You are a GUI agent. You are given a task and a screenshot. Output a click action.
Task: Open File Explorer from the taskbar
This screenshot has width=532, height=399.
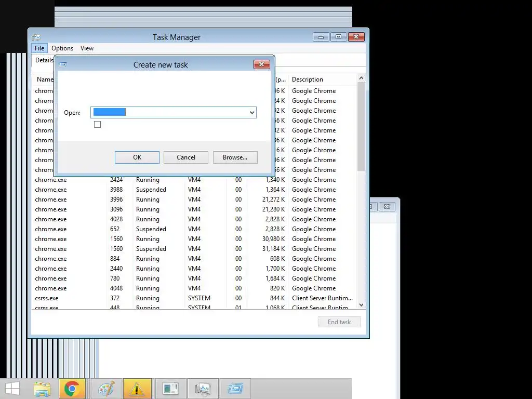43,389
